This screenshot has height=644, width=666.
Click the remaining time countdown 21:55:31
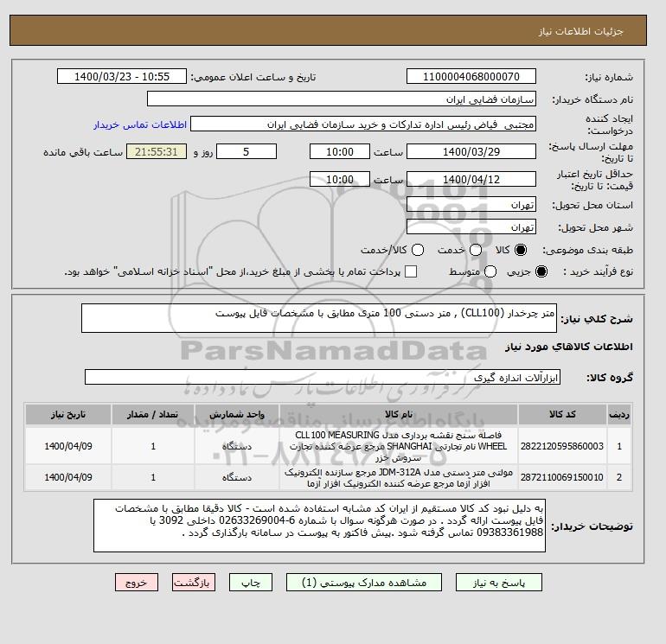coord(157,151)
